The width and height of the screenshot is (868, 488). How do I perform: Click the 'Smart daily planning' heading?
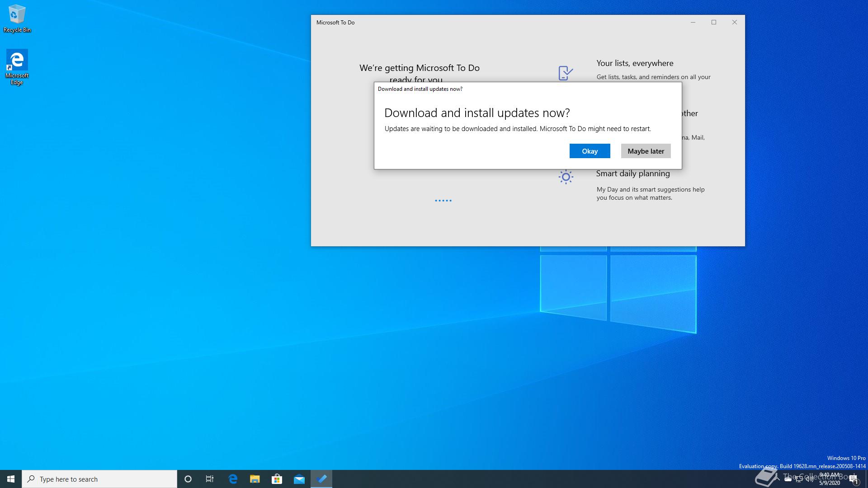633,174
